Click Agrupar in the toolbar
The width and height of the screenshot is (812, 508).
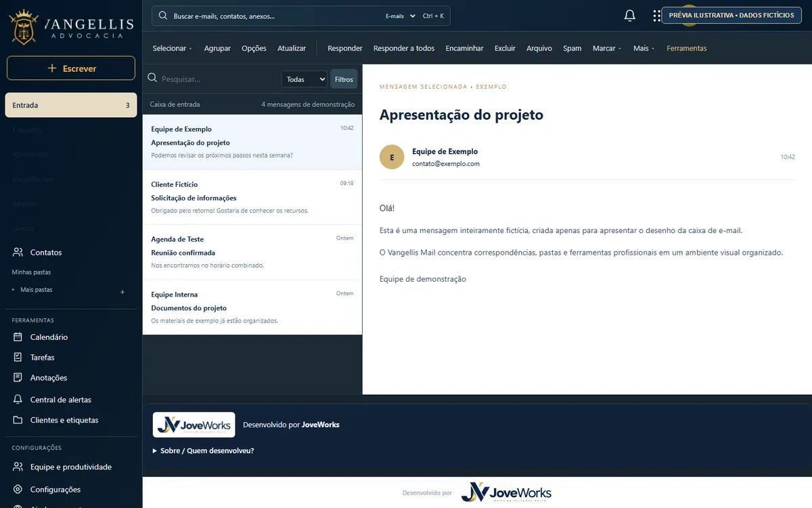coord(217,48)
